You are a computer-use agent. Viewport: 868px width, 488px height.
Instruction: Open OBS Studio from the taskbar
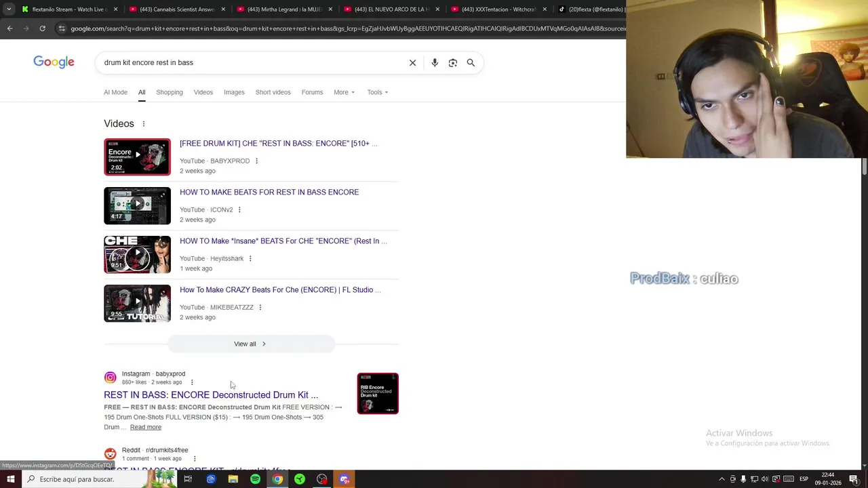[321, 479]
